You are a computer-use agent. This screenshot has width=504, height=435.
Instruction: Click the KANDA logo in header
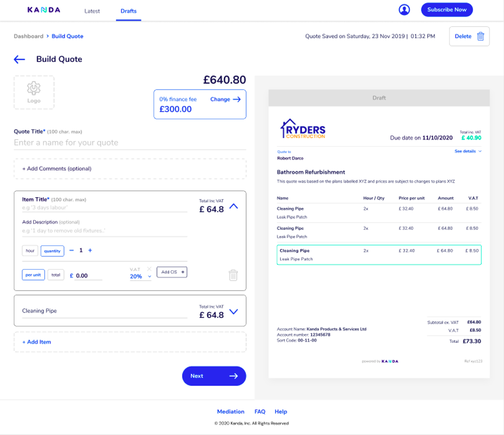click(x=44, y=10)
